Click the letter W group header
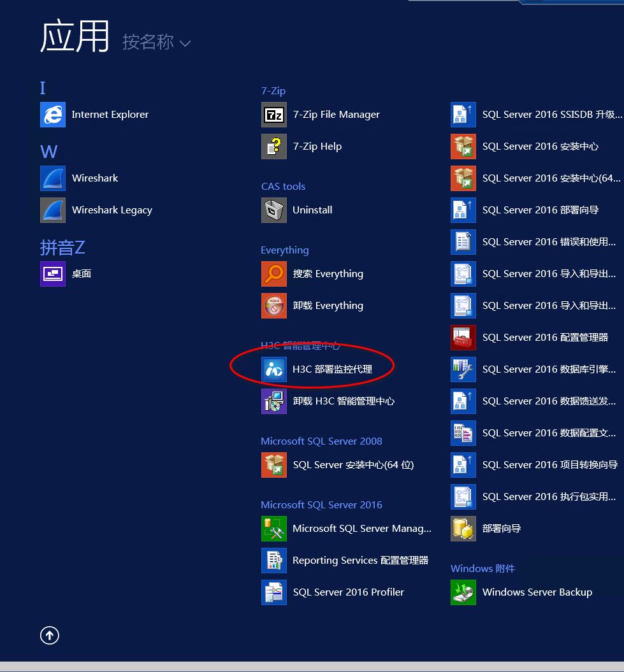 pyautogui.click(x=48, y=152)
